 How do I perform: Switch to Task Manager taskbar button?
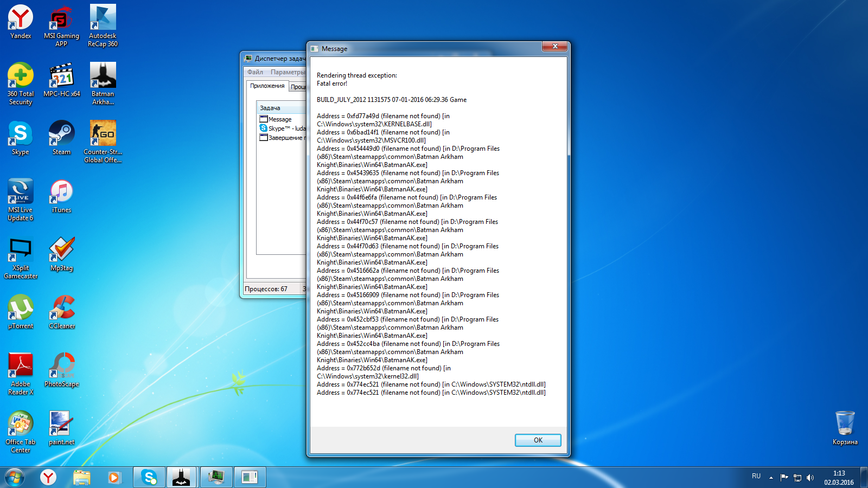(216, 477)
